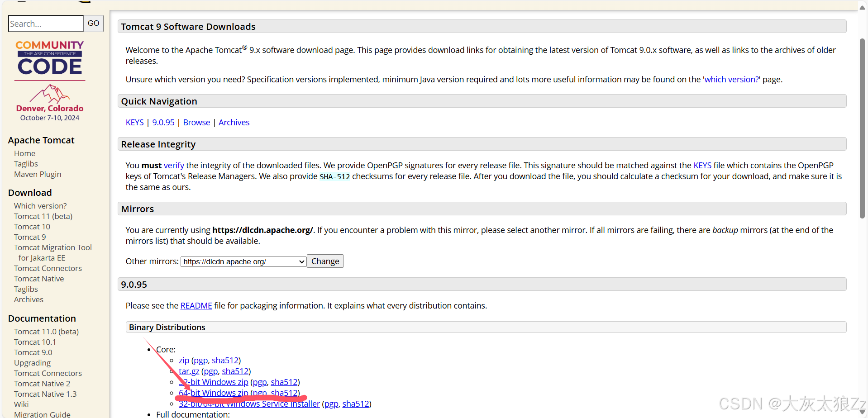The height and width of the screenshot is (418, 868).
Task: Open pgp signature for 32-bit Windows zip
Action: click(259, 382)
